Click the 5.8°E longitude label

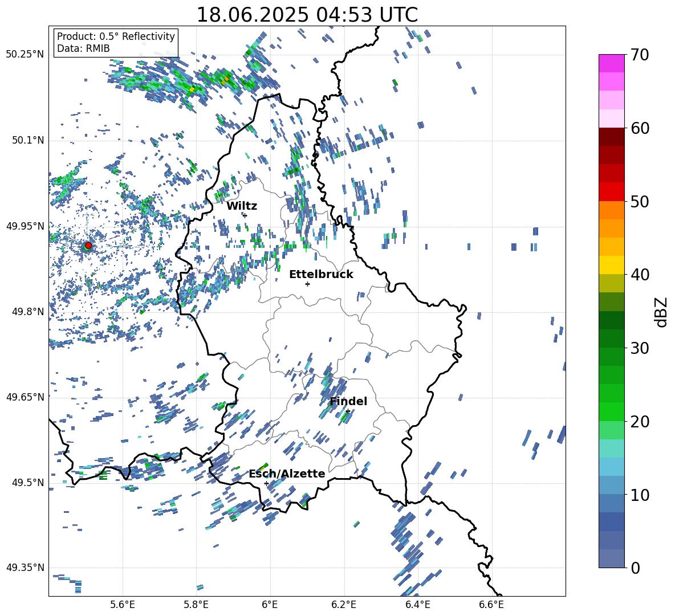click(196, 605)
